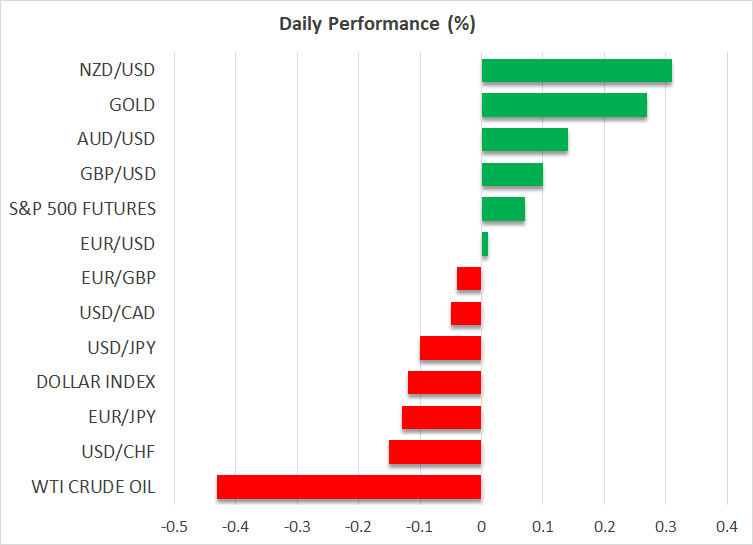
Task: Select the GOLD green bar
Action: [x=564, y=105]
